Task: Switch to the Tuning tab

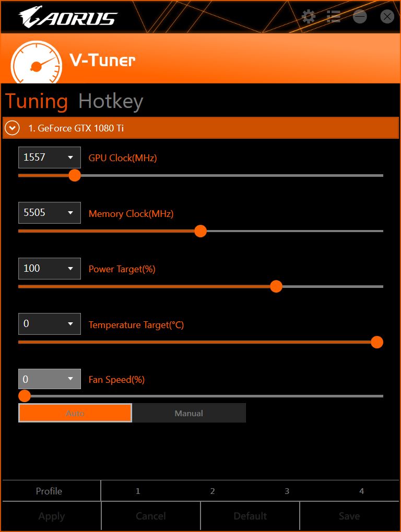Action: tap(37, 101)
